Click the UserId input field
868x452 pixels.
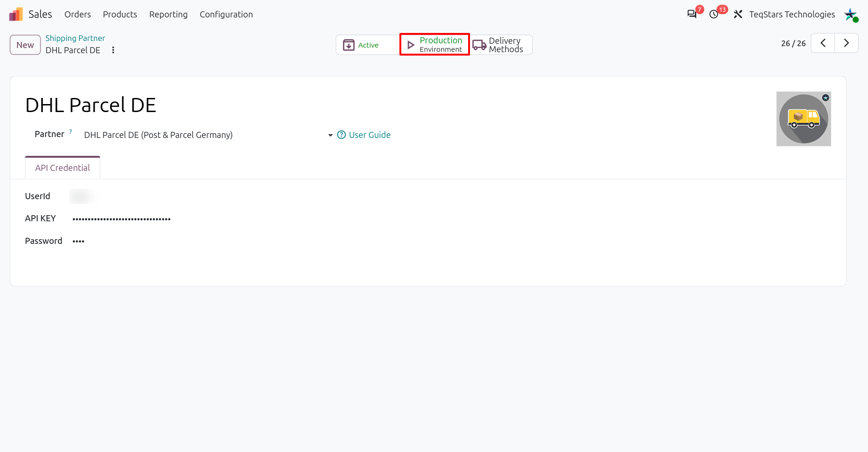pyautogui.click(x=82, y=196)
